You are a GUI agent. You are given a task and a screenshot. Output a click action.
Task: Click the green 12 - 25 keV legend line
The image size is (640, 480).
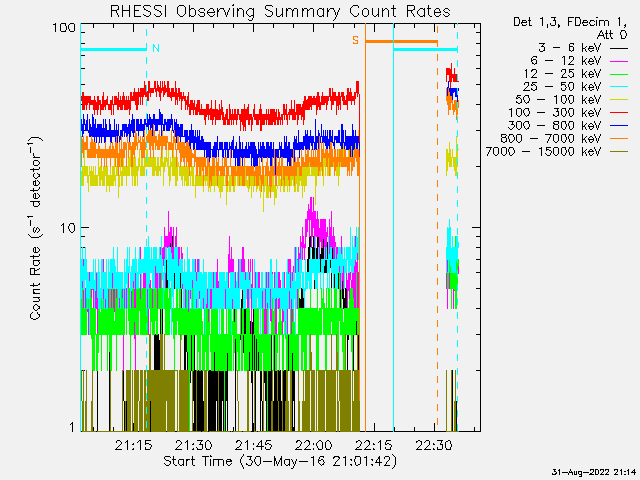(619, 74)
